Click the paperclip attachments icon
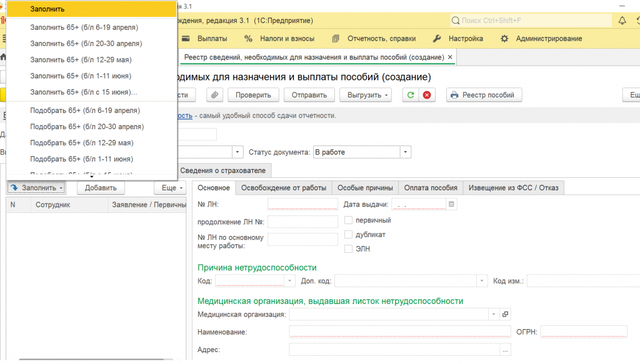The image size is (640, 364). (214, 95)
